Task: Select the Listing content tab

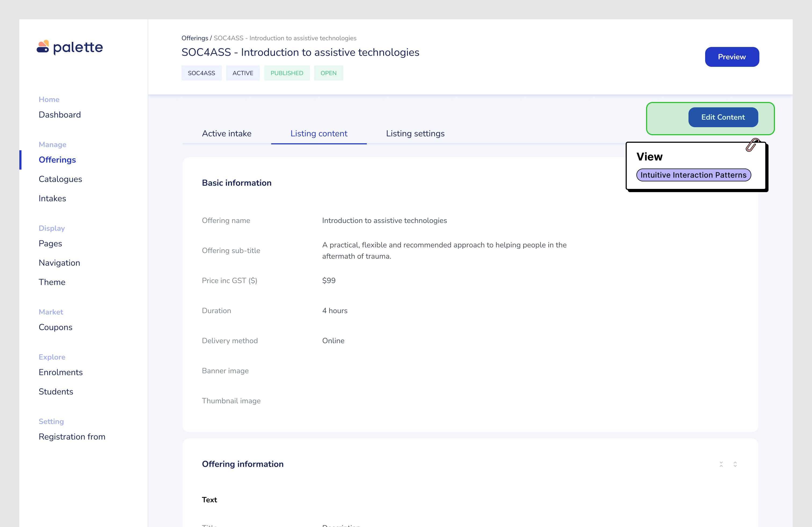Action: (319, 133)
